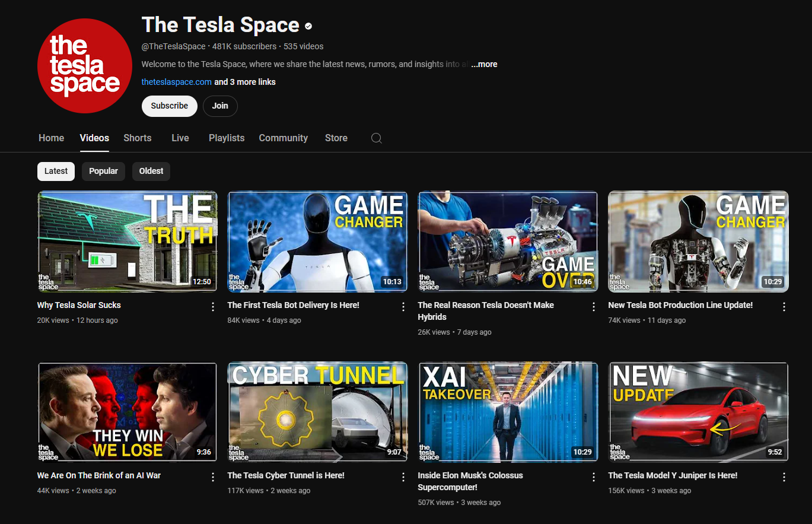Switch to the Community tab

(x=284, y=138)
